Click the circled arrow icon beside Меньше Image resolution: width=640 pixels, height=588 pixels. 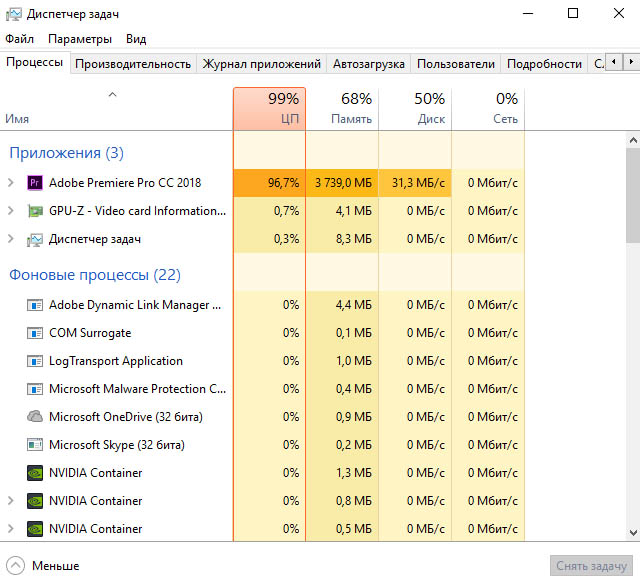[16, 566]
